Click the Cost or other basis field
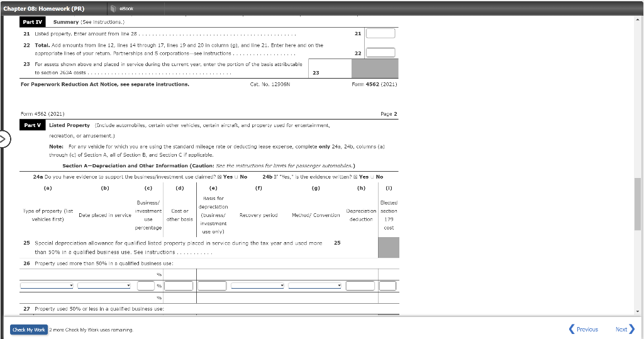 point(179,286)
